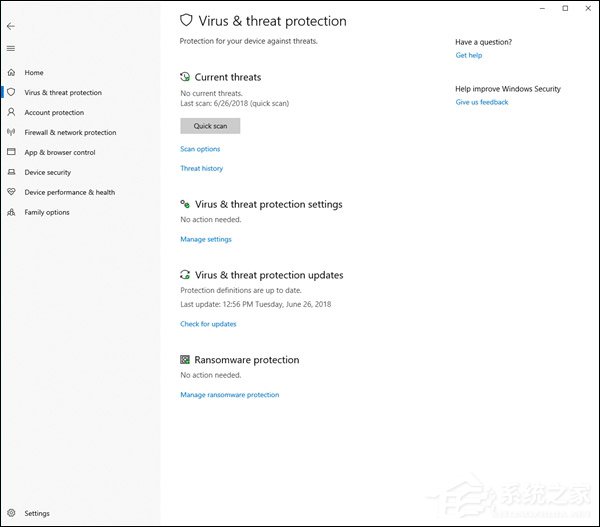
Task: Click the Check for updates link
Action: [208, 324]
